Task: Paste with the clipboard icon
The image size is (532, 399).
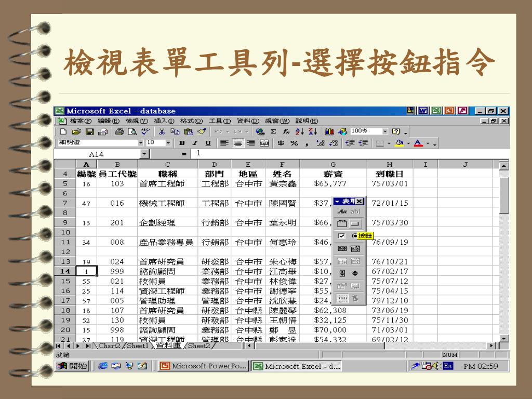Action: (x=188, y=131)
